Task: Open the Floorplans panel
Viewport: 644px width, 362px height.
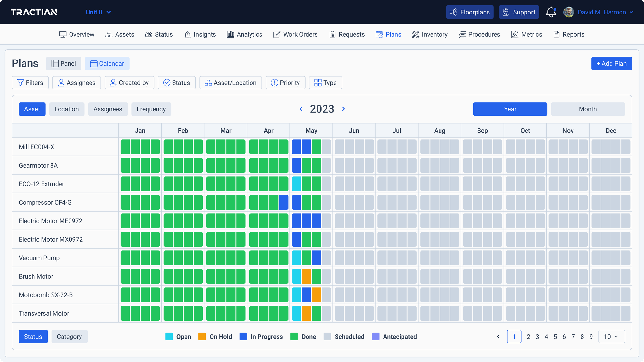Action: tap(469, 12)
